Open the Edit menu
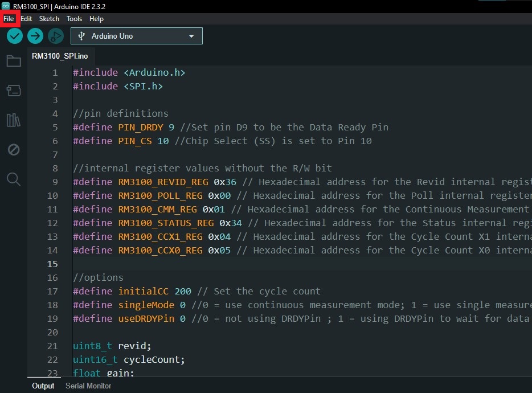The image size is (532, 393). (x=26, y=19)
